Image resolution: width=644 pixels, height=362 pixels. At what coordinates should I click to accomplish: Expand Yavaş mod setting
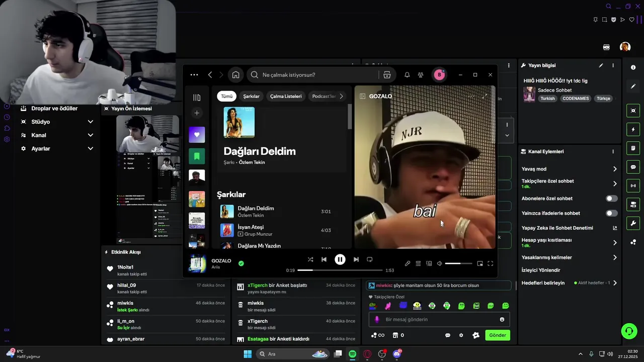pyautogui.click(x=615, y=169)
